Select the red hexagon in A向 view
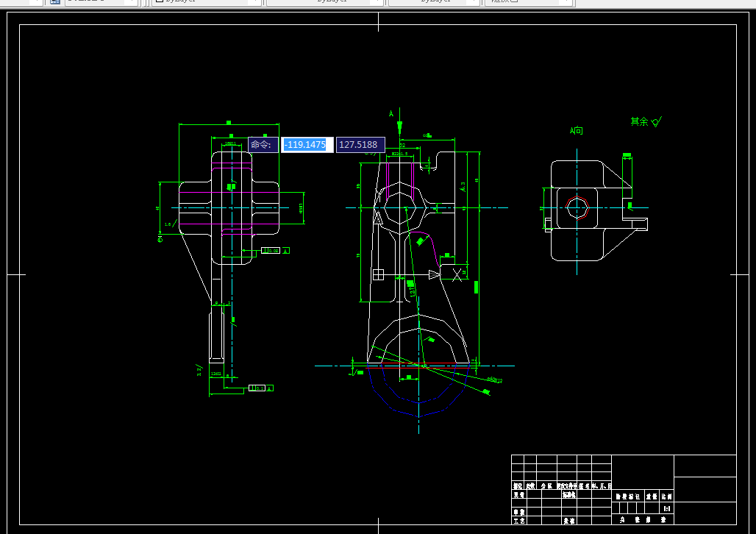756x534 pixels. tap(577, 208)
